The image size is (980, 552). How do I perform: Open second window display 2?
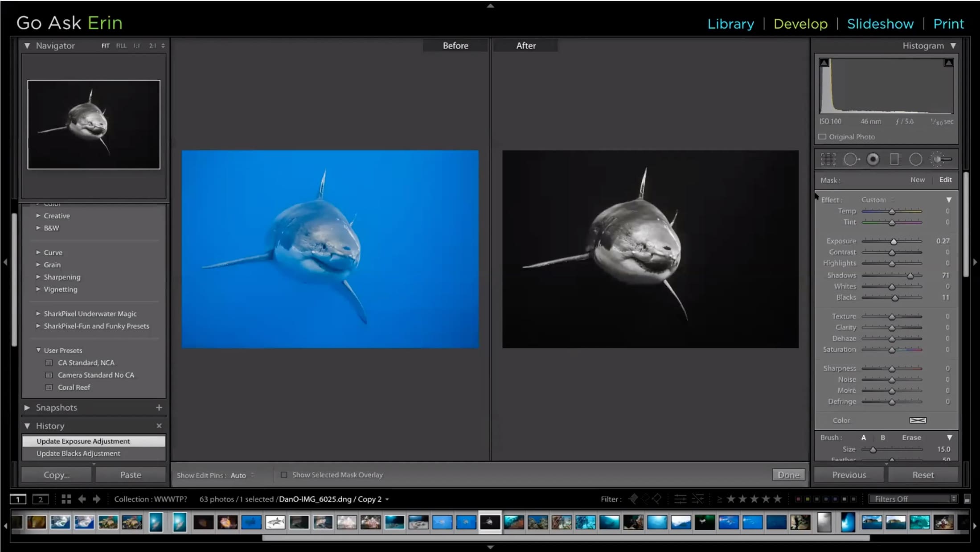coord(41,499)
